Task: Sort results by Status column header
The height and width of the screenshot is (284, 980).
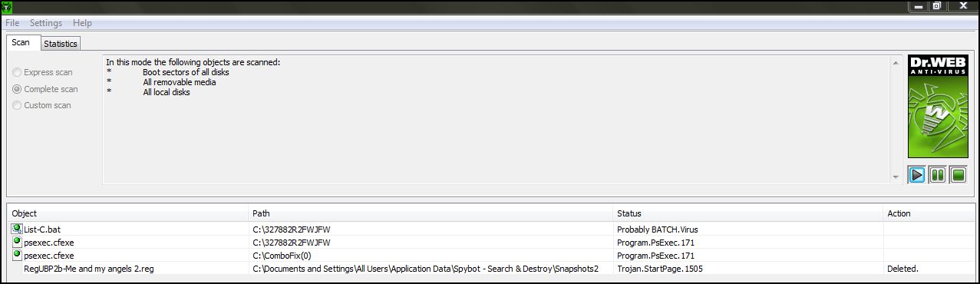Action: 748,213
